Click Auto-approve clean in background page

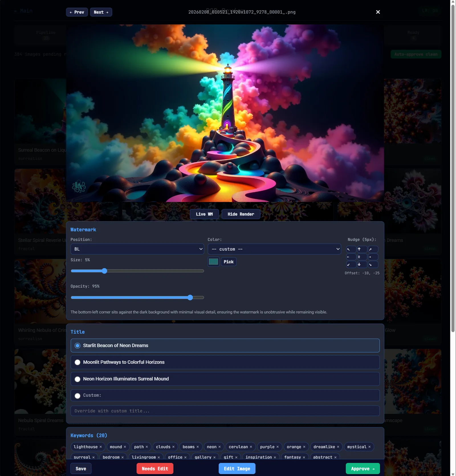(x=416, y=54)
